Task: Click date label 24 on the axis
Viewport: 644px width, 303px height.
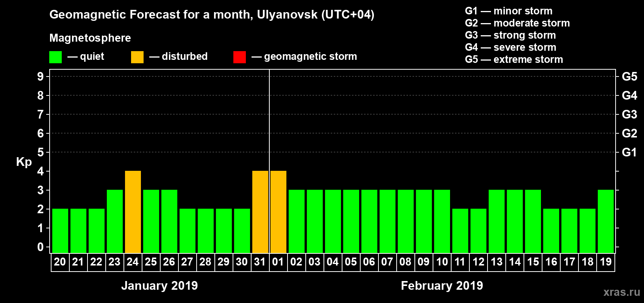Action: coord(133,262)
